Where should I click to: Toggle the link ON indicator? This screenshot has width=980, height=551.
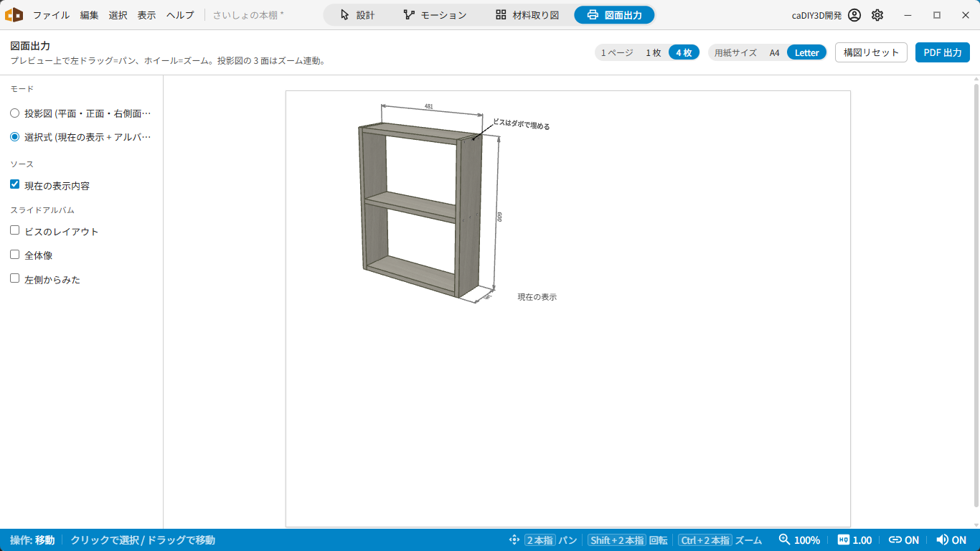[x=903, y=540]
